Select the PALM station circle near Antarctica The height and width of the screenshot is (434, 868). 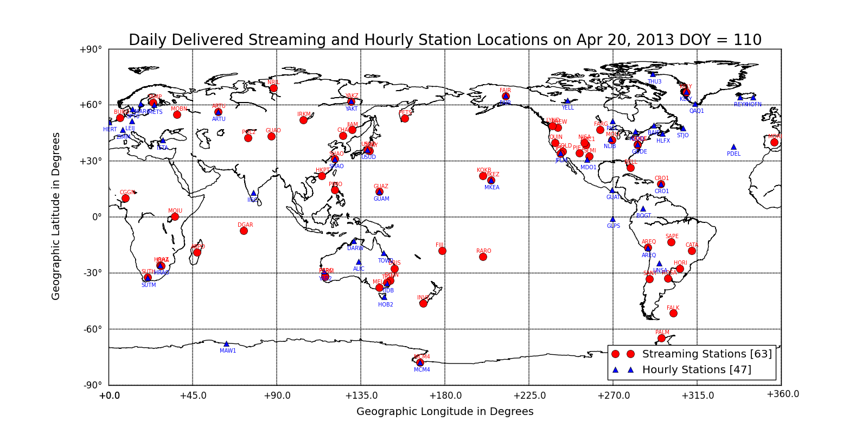(x=661, y=338)
